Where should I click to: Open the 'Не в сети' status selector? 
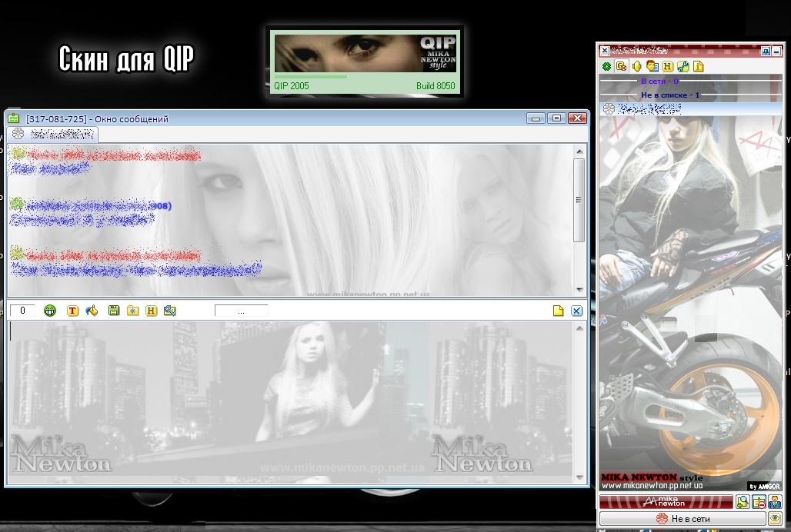click(683, 518)
